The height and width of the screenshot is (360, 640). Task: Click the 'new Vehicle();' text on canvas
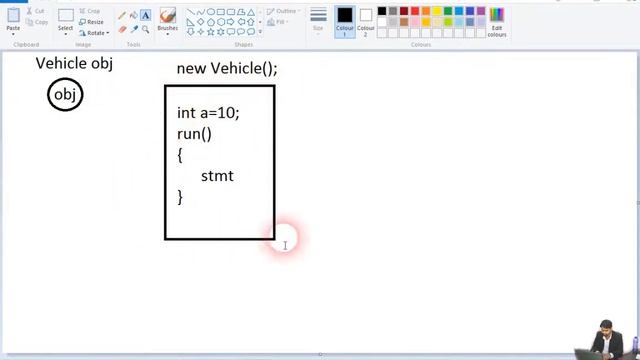click(x=227, y=68)
